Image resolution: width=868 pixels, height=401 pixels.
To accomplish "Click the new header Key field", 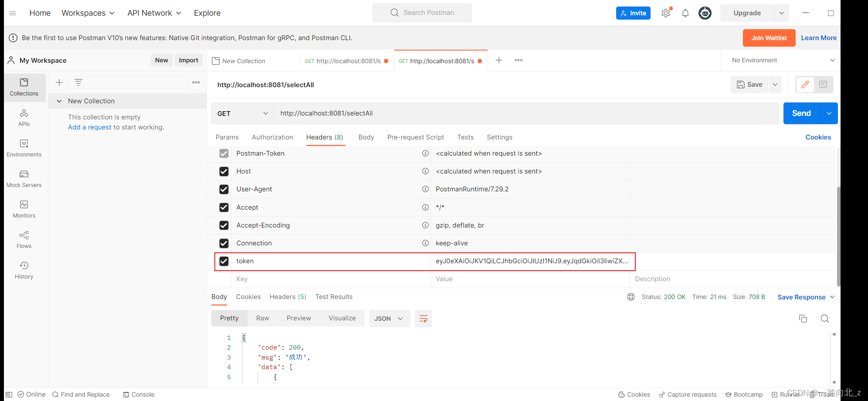I will pyautogui.click(x=331, y=279).
